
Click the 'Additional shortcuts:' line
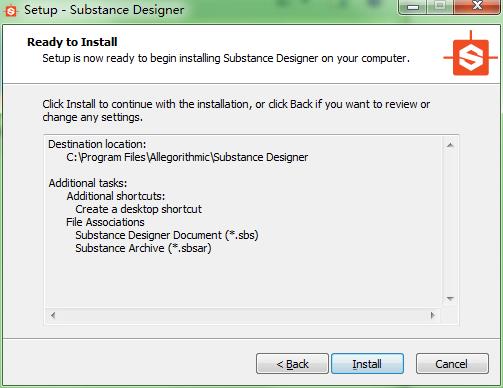tap(116, 196)
